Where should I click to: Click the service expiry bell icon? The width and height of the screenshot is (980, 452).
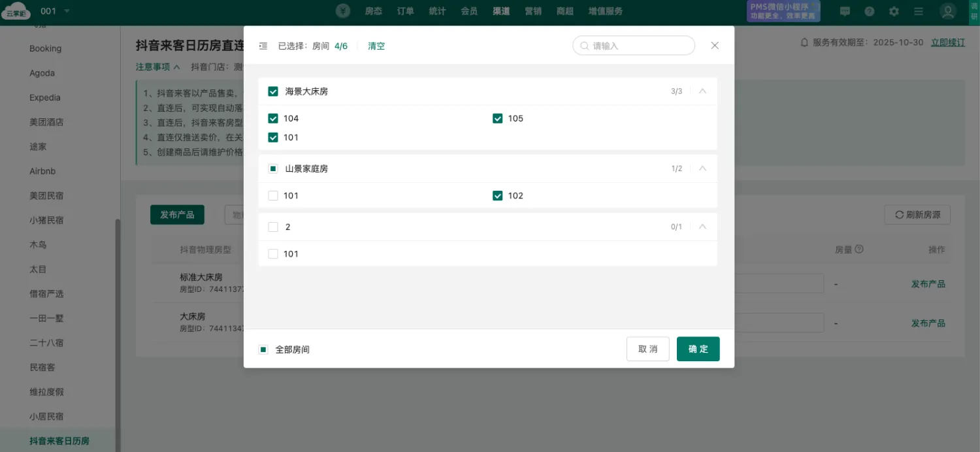tap(805, 42)
